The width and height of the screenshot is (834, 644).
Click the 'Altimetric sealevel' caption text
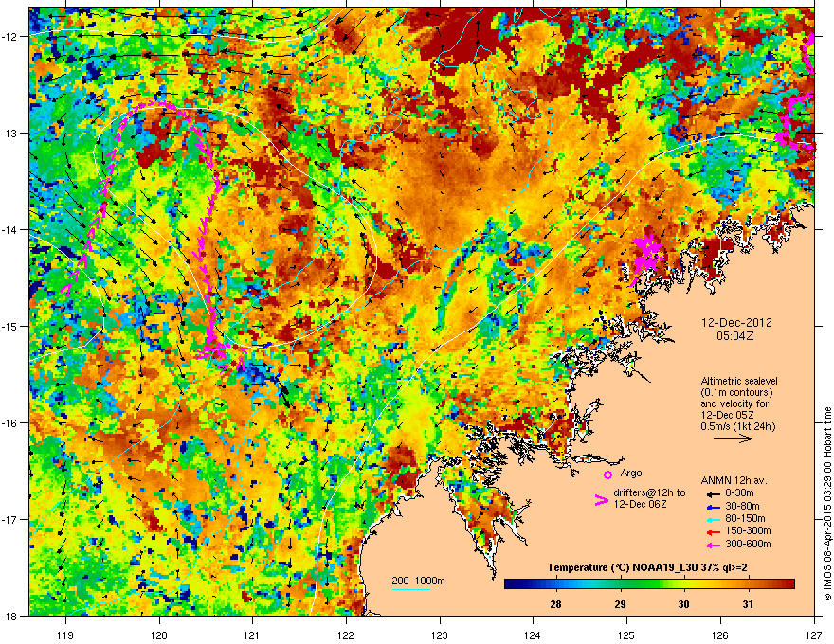[739, 381]
